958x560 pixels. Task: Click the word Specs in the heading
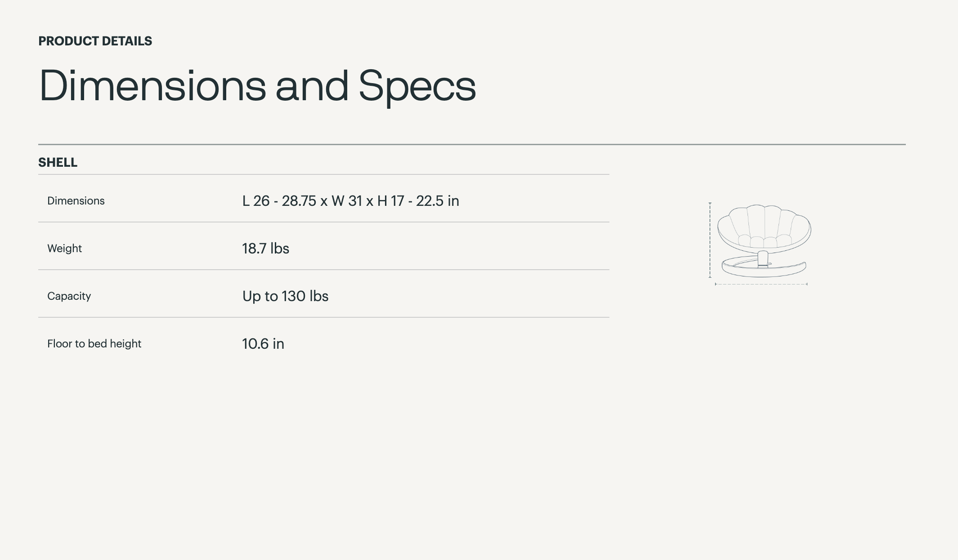coord(417,86)
